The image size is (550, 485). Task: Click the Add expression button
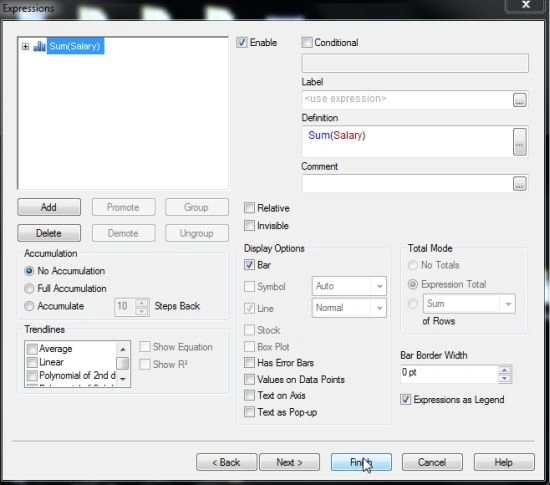pyautogui.click(x=49, y=207)
